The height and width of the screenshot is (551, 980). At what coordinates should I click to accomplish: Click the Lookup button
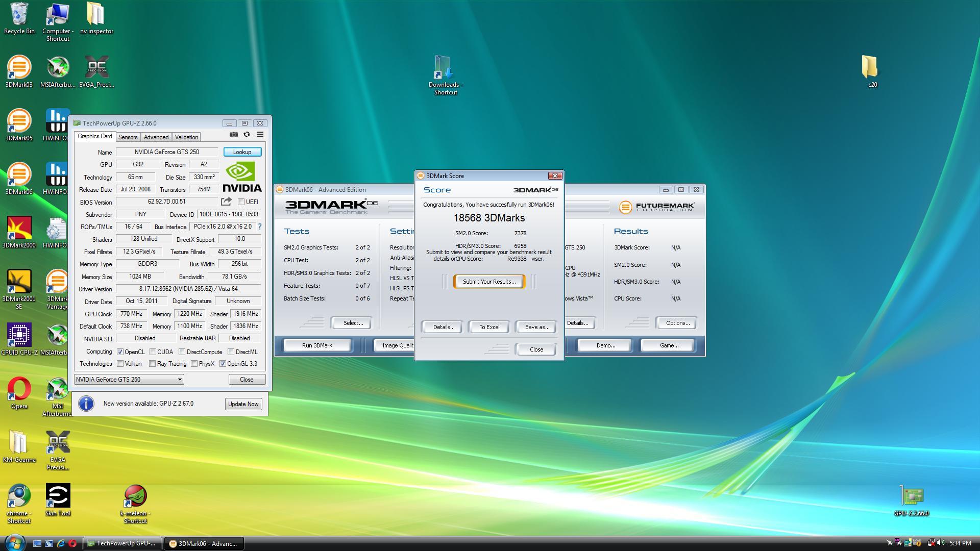coord(242,152)
